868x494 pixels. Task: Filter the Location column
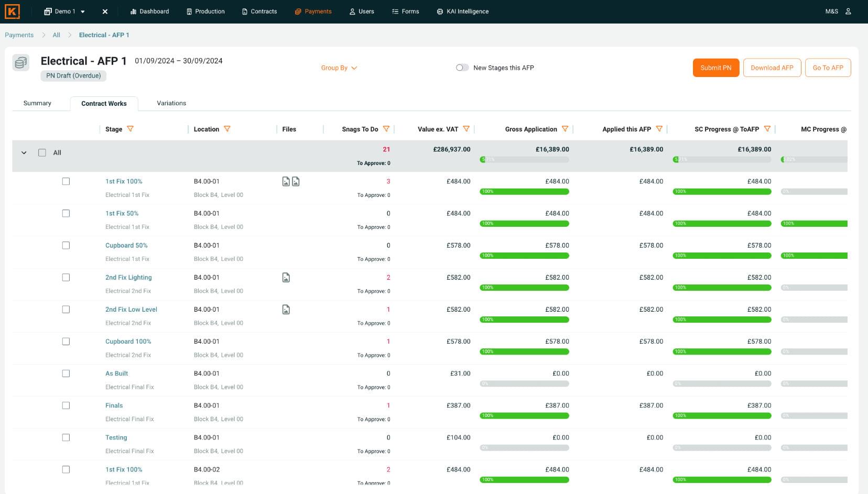pyautogui.click(x=227, y=129)
